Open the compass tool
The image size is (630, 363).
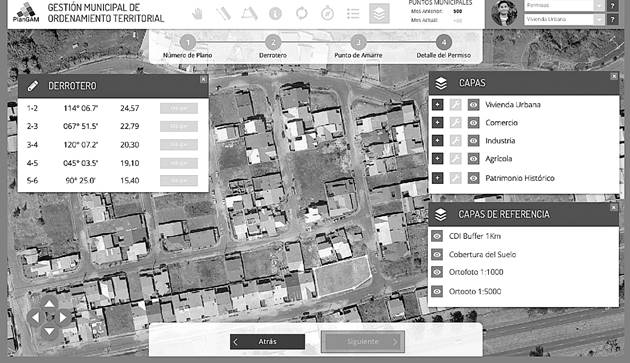point(327,13)
